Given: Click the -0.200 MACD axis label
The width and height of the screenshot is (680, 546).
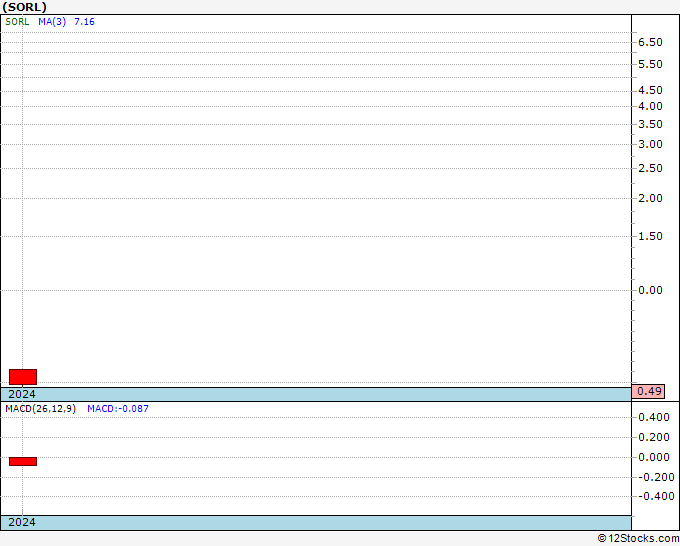Looking at the screenshot, I should (656, 477).
